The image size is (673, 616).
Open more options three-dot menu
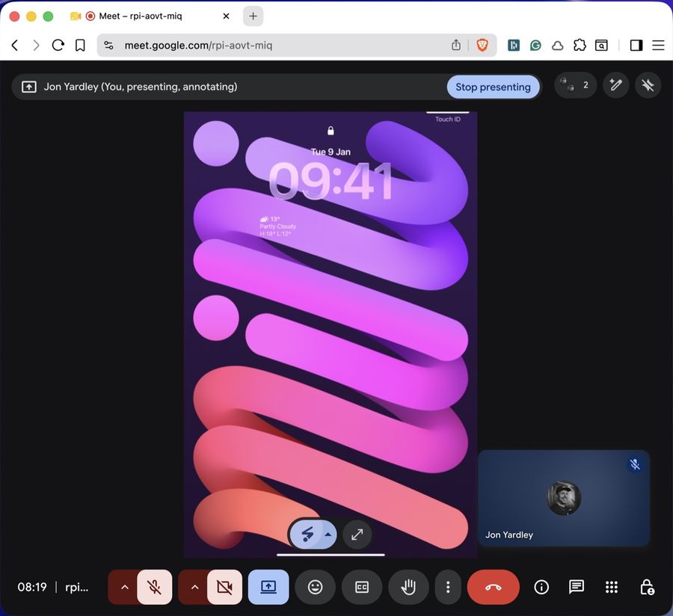[448, 587]
